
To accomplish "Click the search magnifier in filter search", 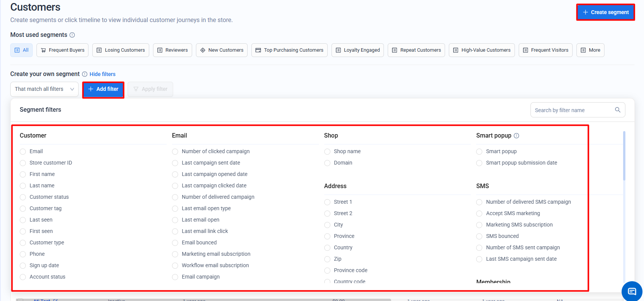I will (617, 110).
